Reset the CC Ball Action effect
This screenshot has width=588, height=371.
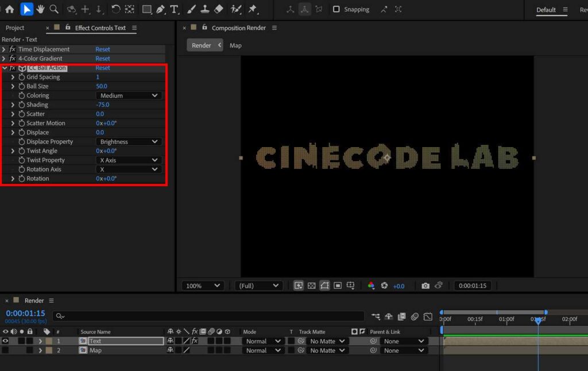point(102,68)
